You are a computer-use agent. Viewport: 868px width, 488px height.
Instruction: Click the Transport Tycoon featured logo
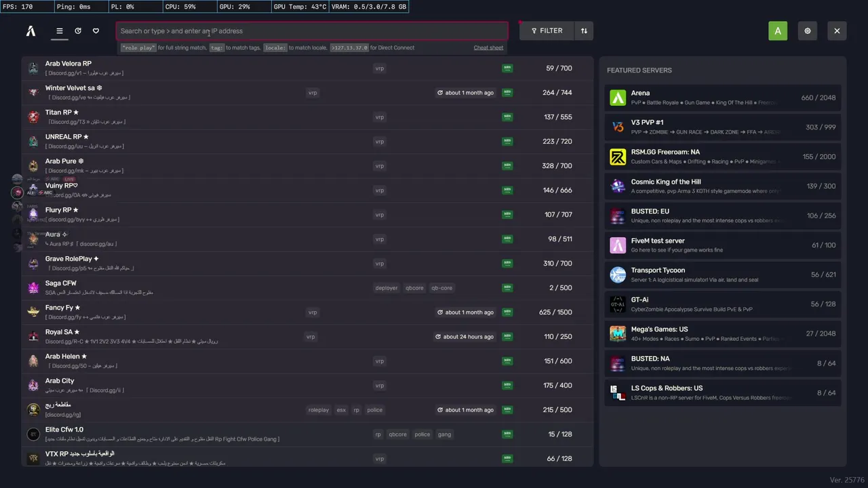(618, 274)
